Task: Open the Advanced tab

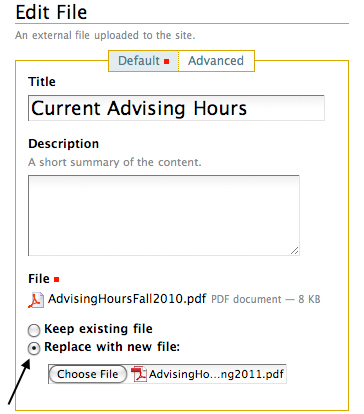Action: point(216,61)
